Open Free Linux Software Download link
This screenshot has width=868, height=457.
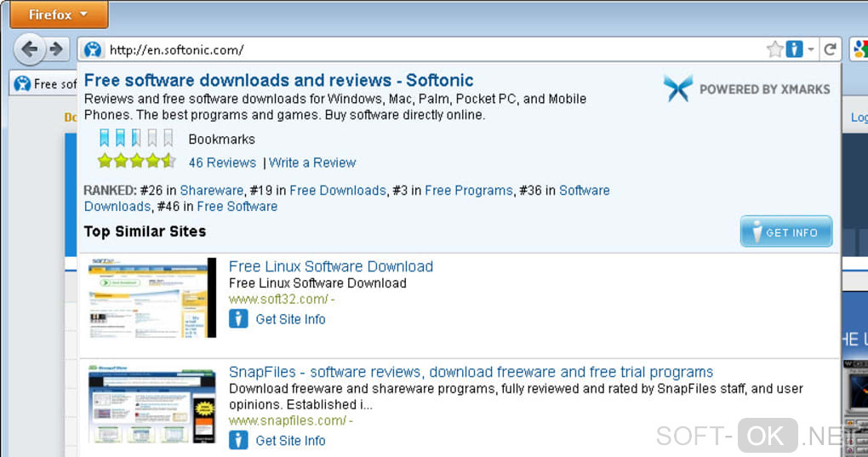(331, 266)
